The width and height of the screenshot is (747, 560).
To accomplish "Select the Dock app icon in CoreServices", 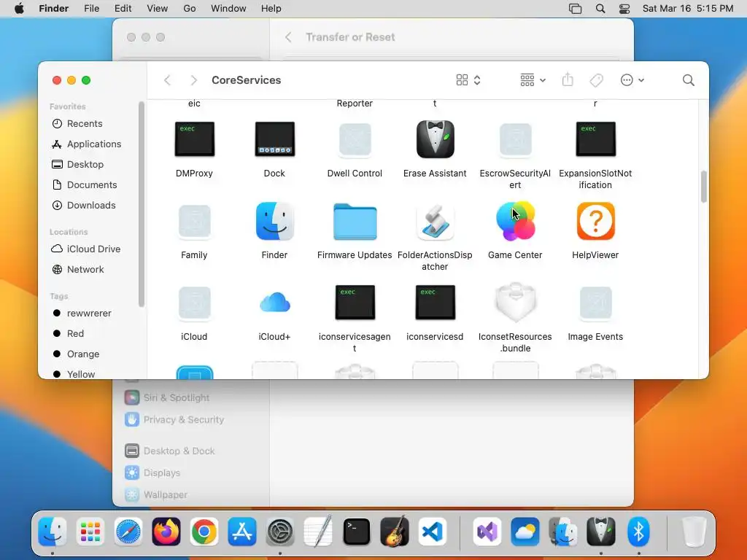I will click(274, 139).
